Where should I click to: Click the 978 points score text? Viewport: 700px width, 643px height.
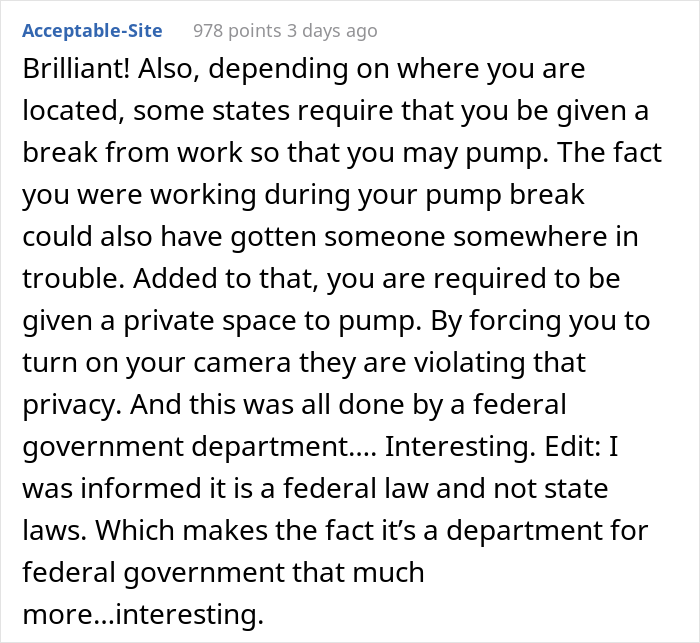pyautogui.click(x=237, y=31)
